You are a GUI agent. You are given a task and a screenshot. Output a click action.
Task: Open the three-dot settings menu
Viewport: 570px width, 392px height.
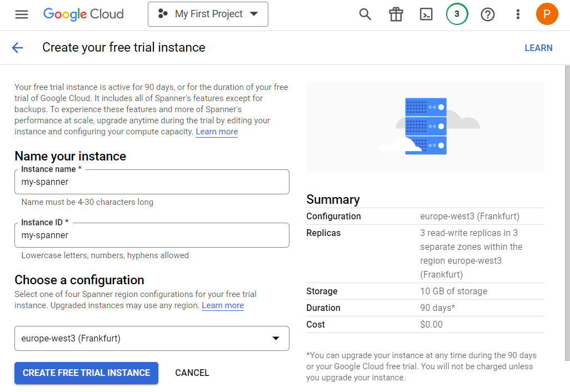tap(518, 14)
